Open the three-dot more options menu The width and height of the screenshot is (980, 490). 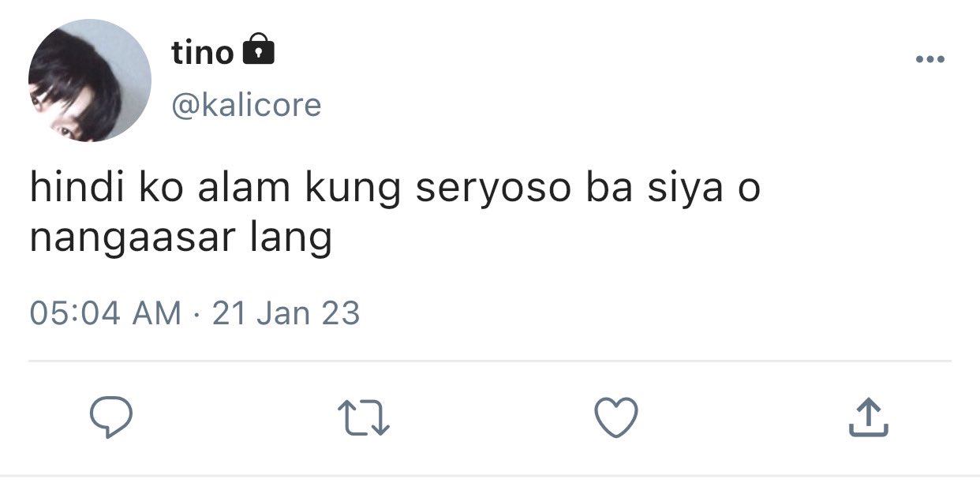click(x=930, y=59)
